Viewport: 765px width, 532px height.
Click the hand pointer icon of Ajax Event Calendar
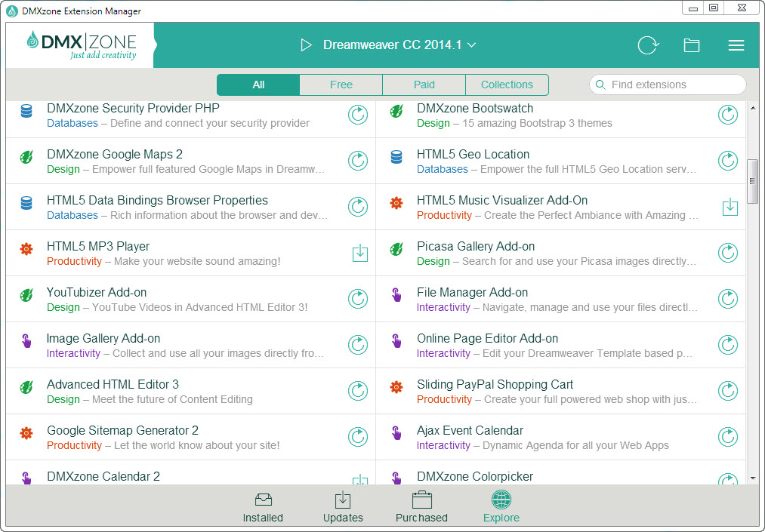click(x=396, y=433)
